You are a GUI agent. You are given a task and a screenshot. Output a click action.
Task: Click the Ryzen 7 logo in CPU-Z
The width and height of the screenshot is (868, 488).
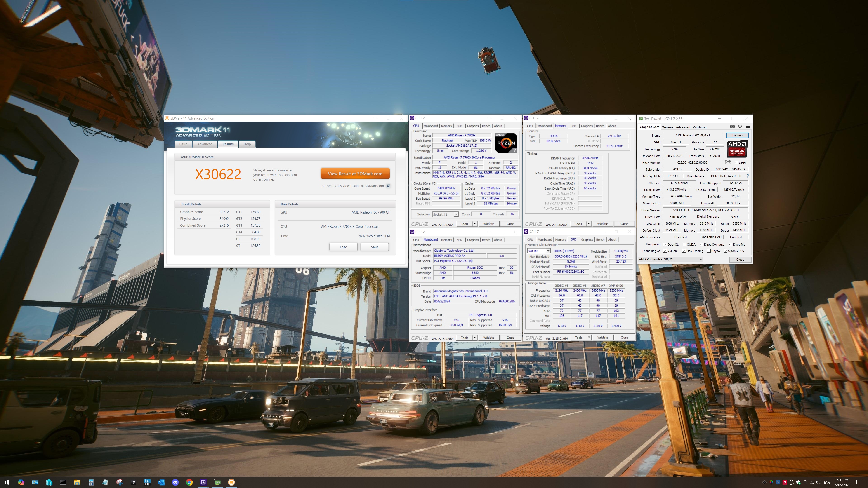click(506, 143)
